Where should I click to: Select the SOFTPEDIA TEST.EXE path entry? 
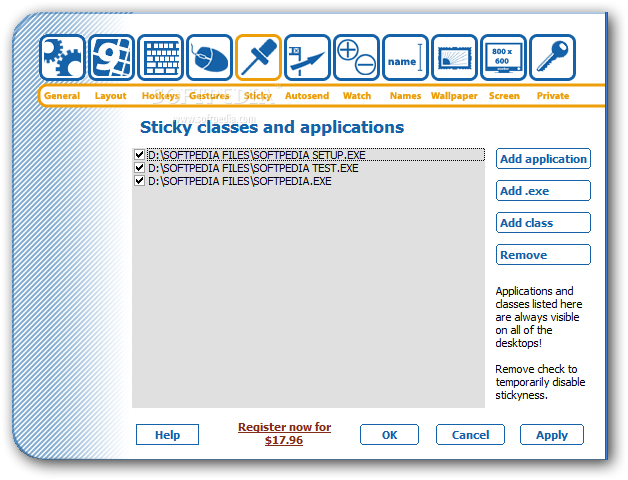click(253, 168)
